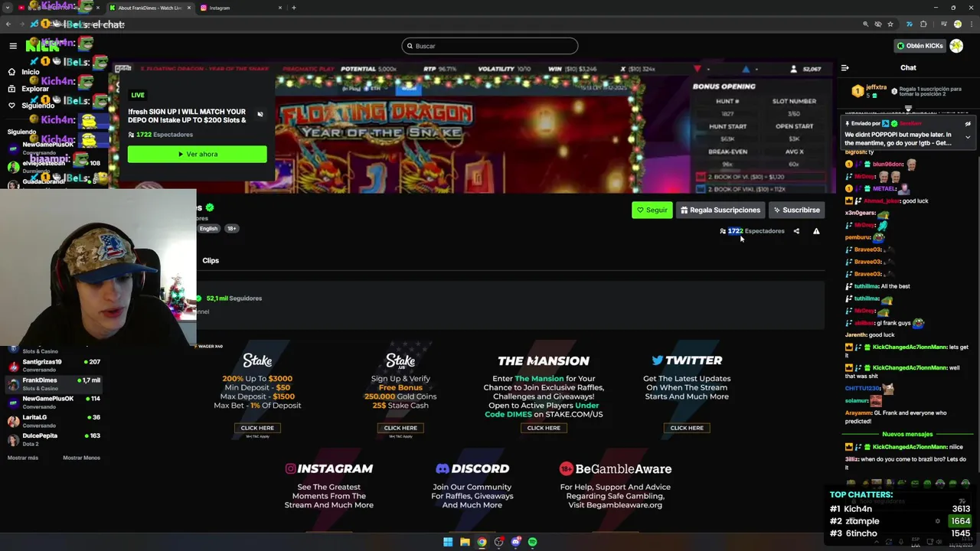The width and height of the screenshot is (980, 551).
Task: Open the Instagram panel heading
Action: point(329,468)
